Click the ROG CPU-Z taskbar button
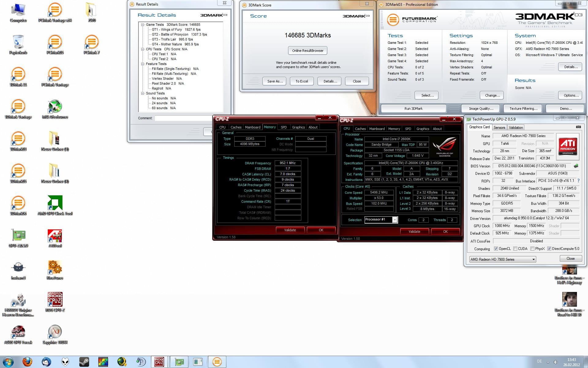The height and width of the screenshot is (368, 588). tap(159, 362)
